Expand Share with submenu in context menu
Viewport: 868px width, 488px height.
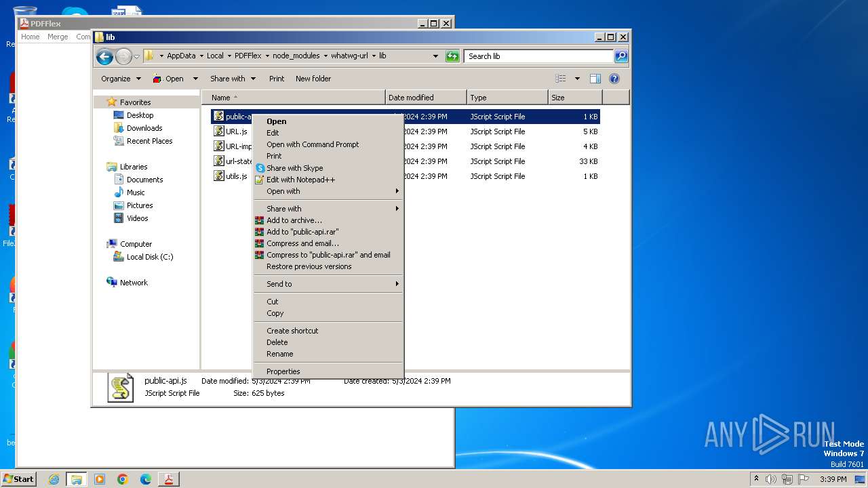[328, 209]
